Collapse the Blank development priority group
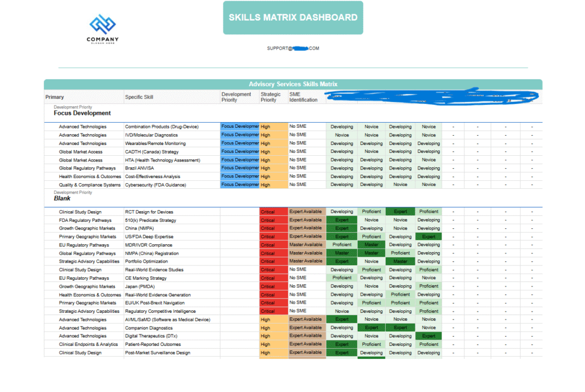The height and width of the screenshot is (392, 585). tap(62, 199)
